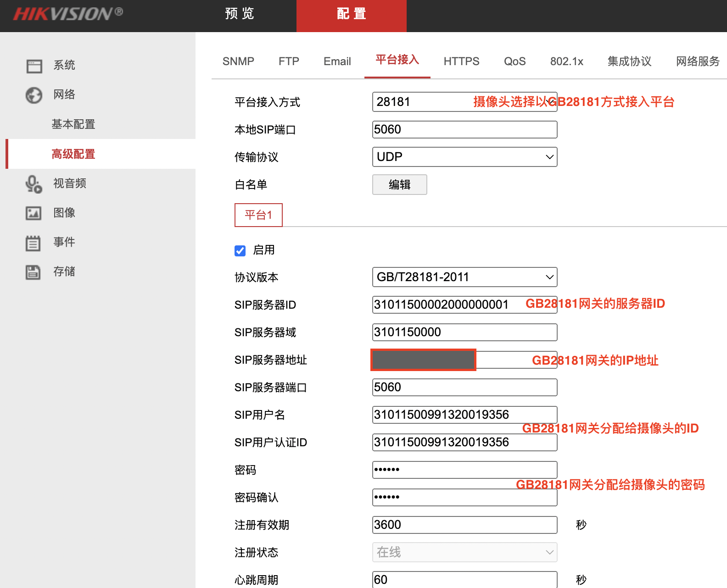Open the 802.1x tab
The height and width of the screenshot is (588, 727).
tap(567, 61)
